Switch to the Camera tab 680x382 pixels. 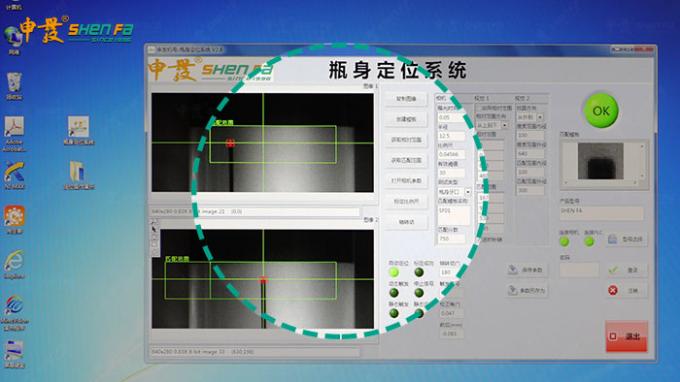(x=441, y=98)
